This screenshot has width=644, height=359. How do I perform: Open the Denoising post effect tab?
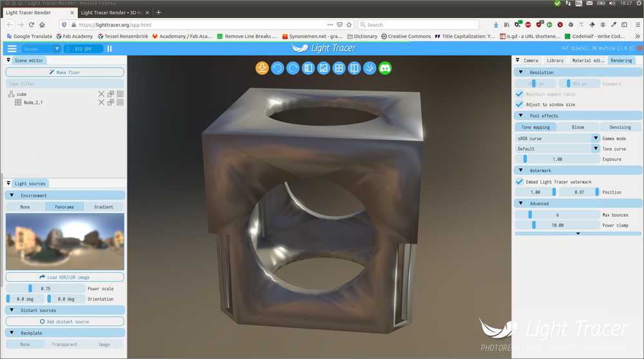pos(620,127)
